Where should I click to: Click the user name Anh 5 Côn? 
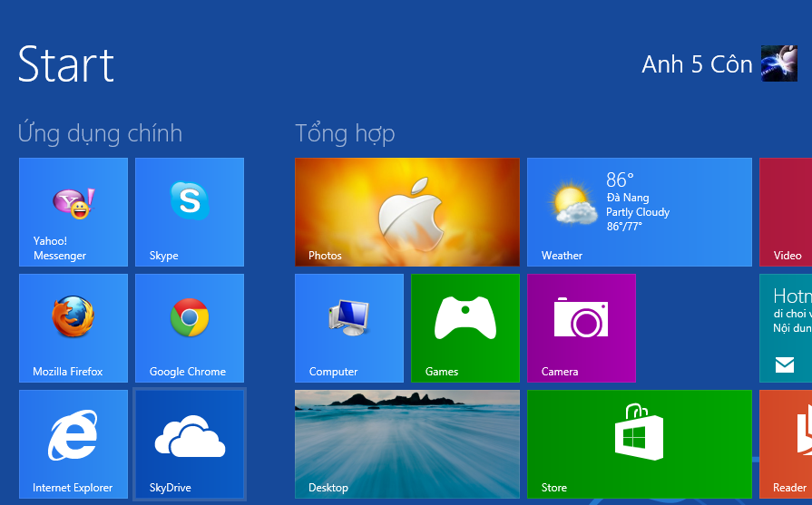pyautogui.click(x=697, y=64)
